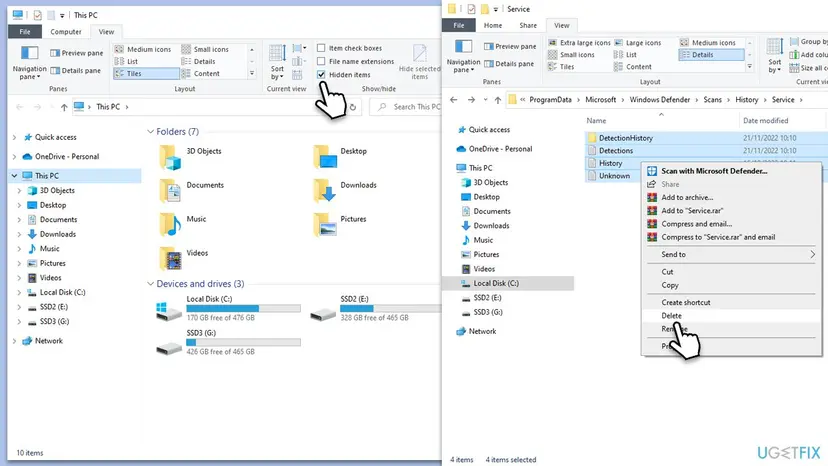Expand Local Disk (C:) in This PC tree
Image resolution: width=828 pixels, height=466 pixels.
pos(20,292)
